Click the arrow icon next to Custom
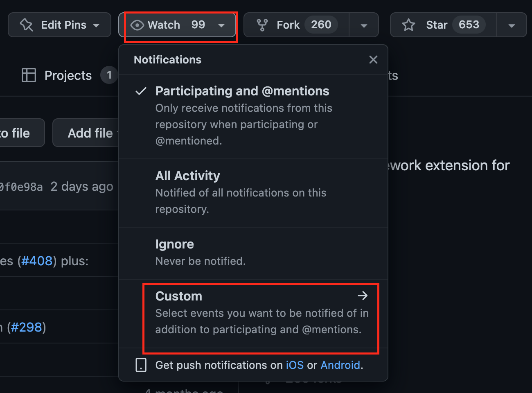 pos(363,296)
